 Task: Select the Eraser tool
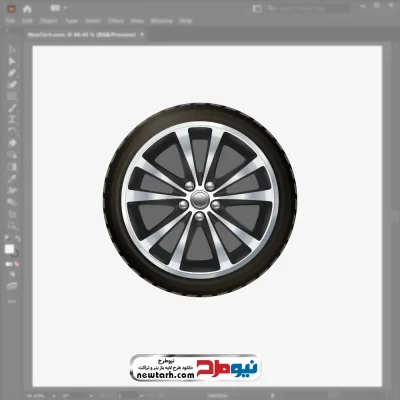12,143
